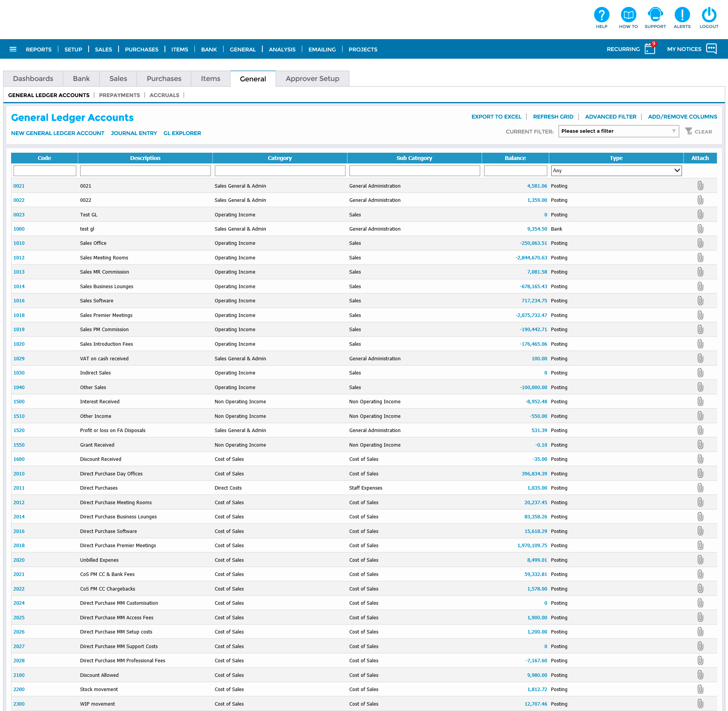The image size is (728, 711).
Task: Click the attach paperclip for account 0021
Action: click(700, 186)
